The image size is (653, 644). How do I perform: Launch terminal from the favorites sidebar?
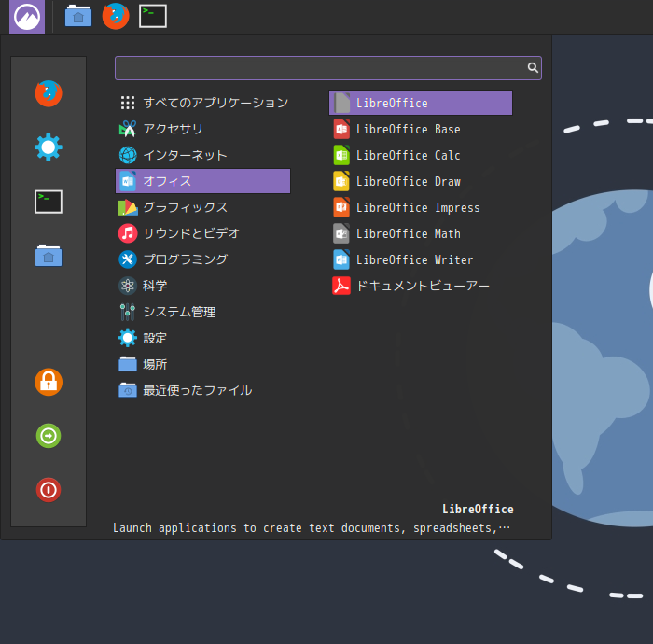click(x=49, y=202)
